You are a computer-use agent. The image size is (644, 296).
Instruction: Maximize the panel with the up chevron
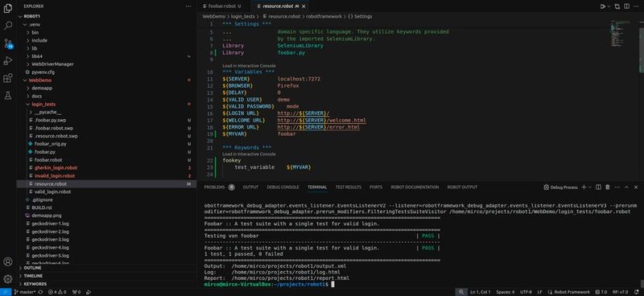click(x=626, y=187)
